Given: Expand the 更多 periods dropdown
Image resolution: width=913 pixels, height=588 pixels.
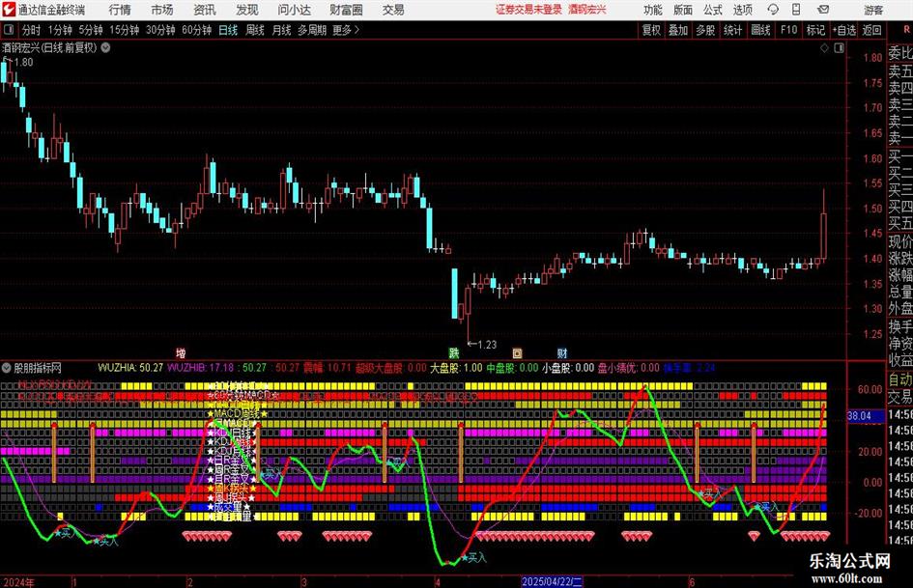Looking at the screenshot, I should pos(346,30).
